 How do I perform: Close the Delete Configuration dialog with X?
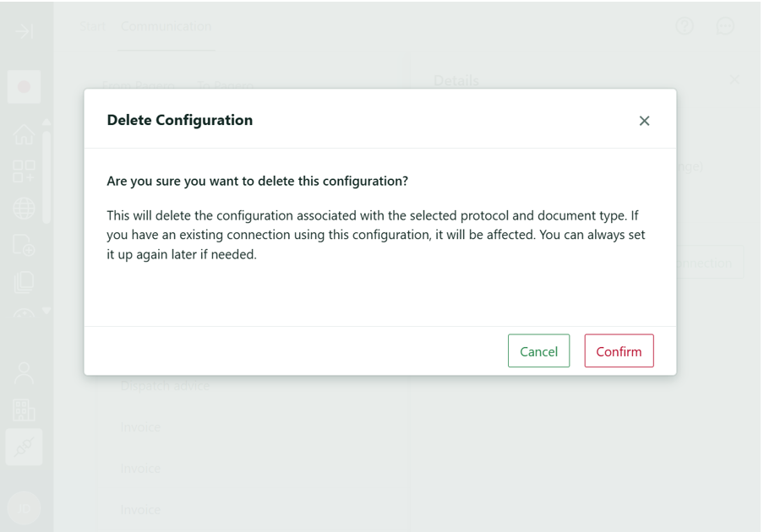coord(644,121)
